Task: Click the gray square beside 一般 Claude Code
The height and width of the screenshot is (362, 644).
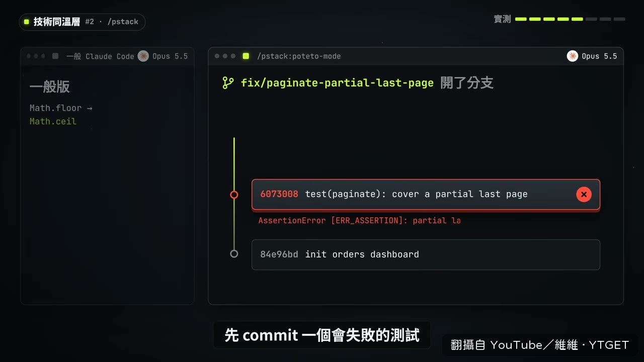Action: tap(55, 56)
